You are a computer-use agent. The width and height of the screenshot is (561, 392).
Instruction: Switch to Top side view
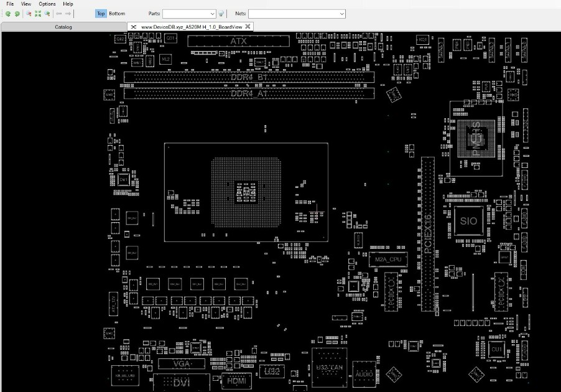pyautogui.click(x=101, y=14)
